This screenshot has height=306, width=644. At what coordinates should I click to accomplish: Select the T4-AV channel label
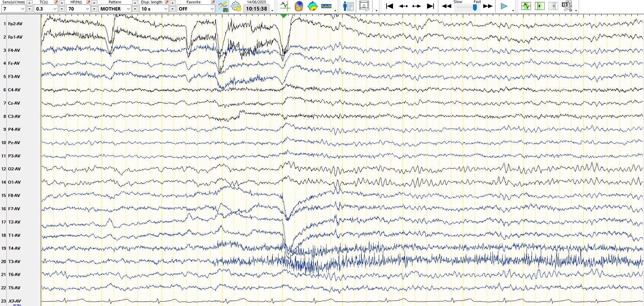pyautogui.click(x=14, y=248)
